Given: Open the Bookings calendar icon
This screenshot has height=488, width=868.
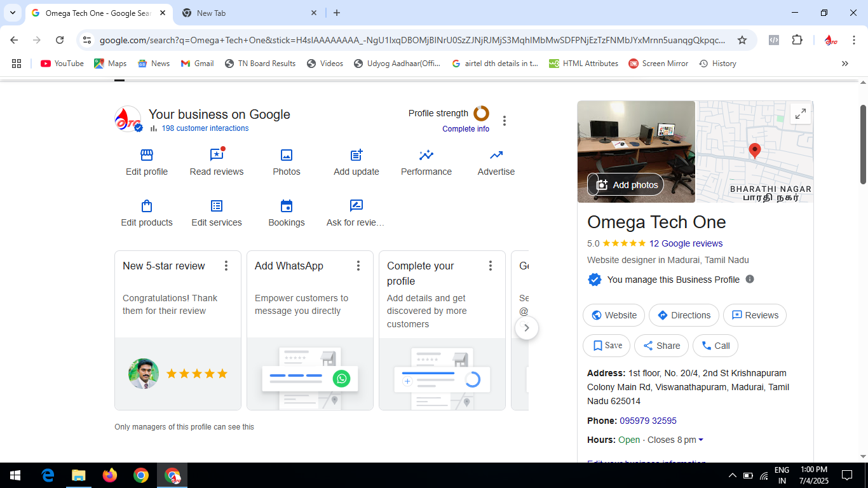Looking at the screenshot, I should pos(287,207).
